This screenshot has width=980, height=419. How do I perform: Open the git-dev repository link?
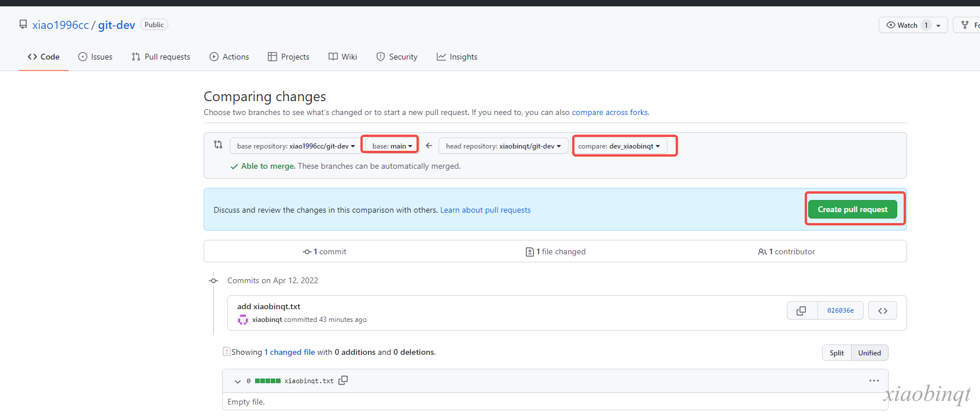click(x=116, y=25)
